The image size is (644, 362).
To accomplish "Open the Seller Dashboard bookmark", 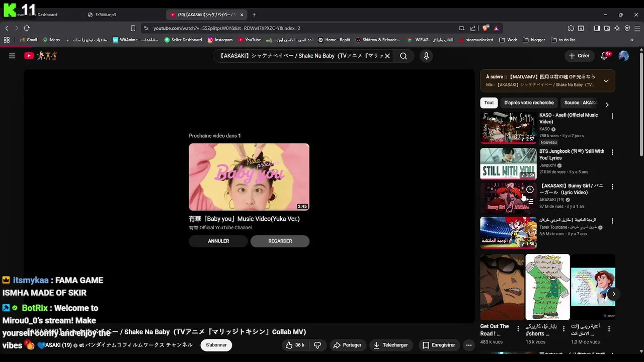I will (x=183, y=40).
